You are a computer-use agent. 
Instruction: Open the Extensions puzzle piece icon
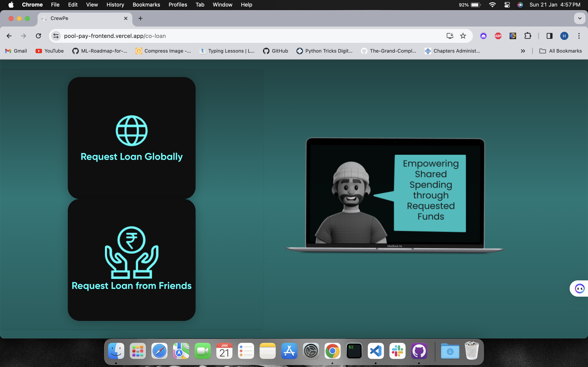528,36
